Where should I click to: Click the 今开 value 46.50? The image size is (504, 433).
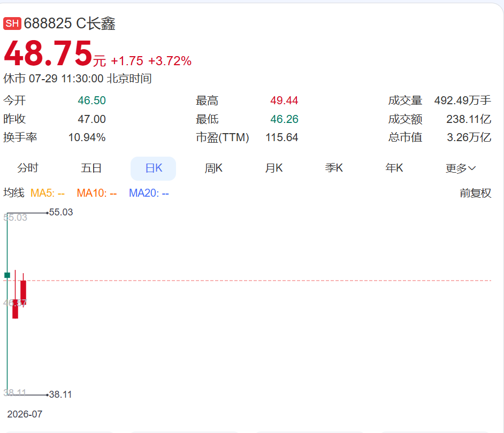point(91,100)
